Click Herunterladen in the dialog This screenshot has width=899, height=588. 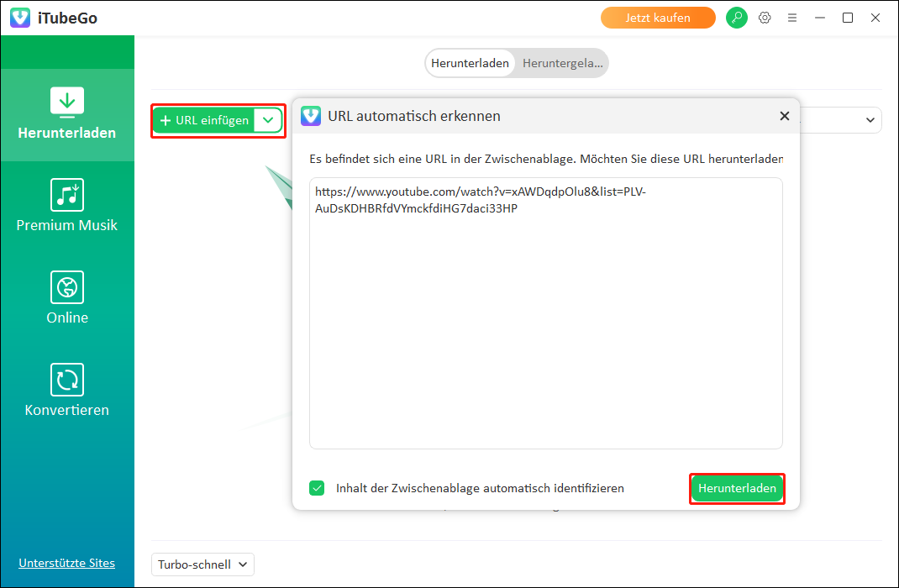point(737,488)
